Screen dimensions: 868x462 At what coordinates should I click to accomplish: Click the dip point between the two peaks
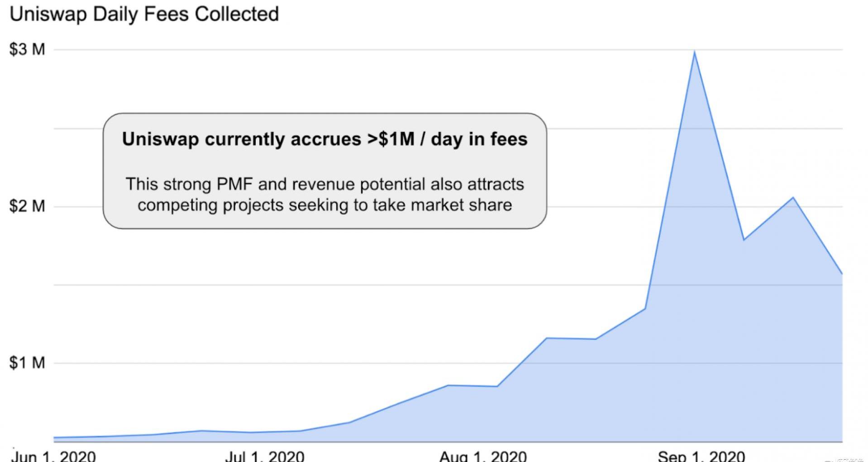click(744, 240)
